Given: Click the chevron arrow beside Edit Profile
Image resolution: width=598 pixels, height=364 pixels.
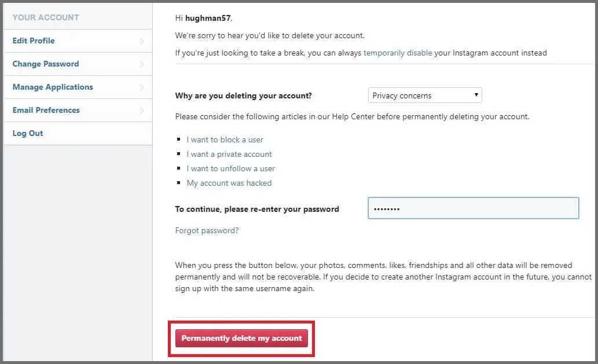Looking at the screenshot, I should (x=142, y=41).
